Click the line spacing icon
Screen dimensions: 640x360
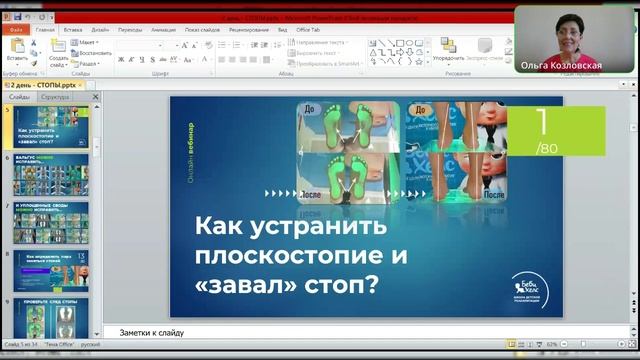click(x=278, y=45)
